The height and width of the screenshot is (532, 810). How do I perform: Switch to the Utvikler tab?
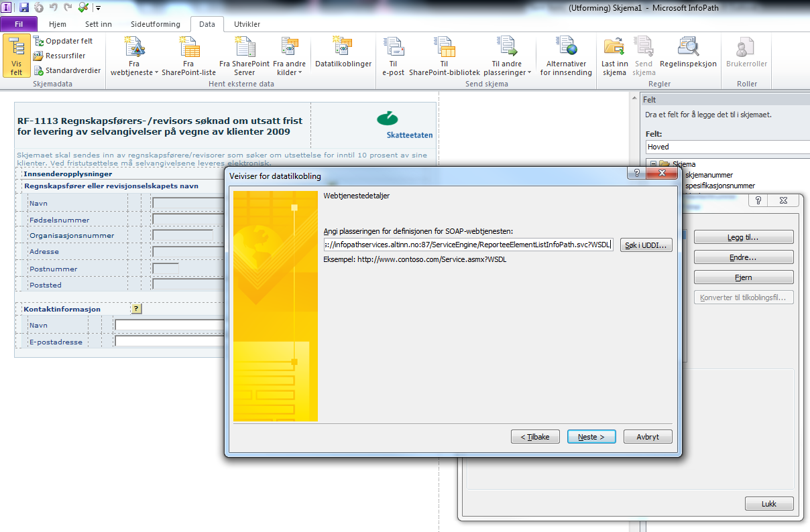(247, 24)
